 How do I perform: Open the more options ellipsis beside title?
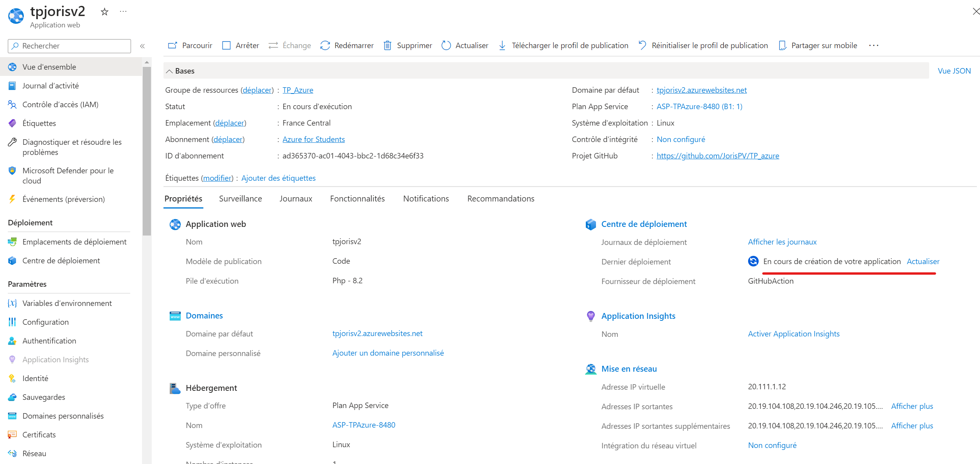123,12
